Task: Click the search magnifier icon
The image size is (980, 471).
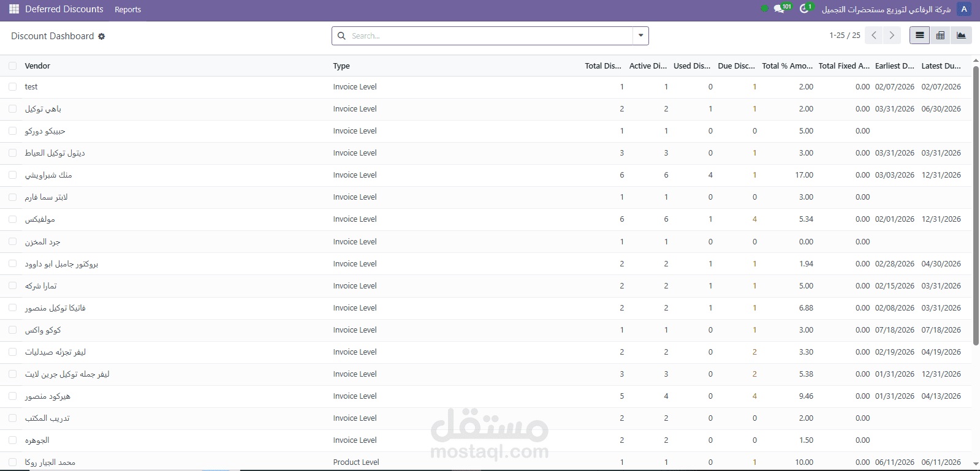Action: tap(342, 36)
